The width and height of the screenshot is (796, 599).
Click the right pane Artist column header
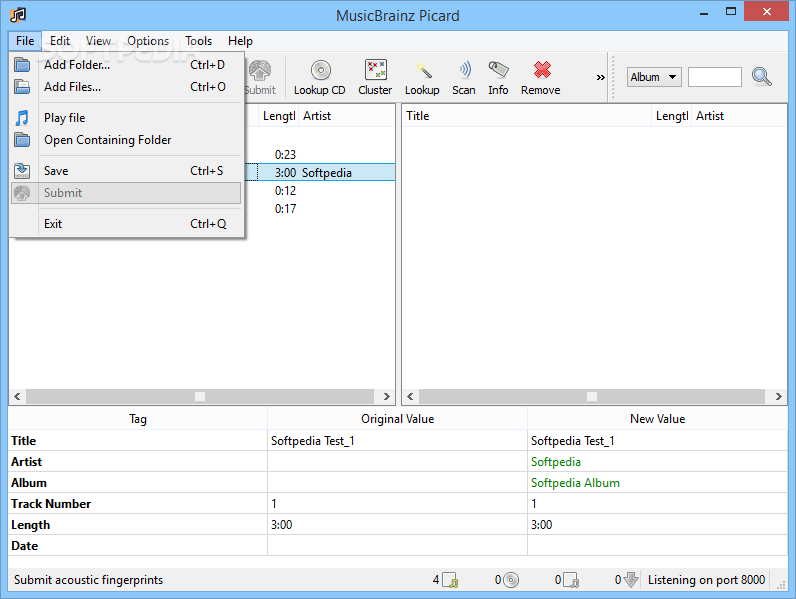click(x=739, y=116)
